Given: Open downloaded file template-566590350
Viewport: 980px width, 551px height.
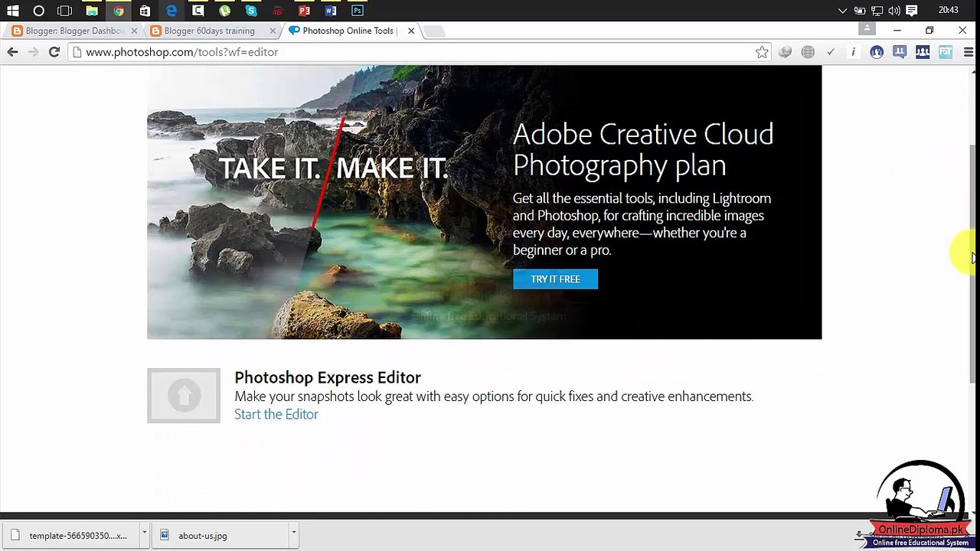Looking at the screenshot, I should point(71,536).
